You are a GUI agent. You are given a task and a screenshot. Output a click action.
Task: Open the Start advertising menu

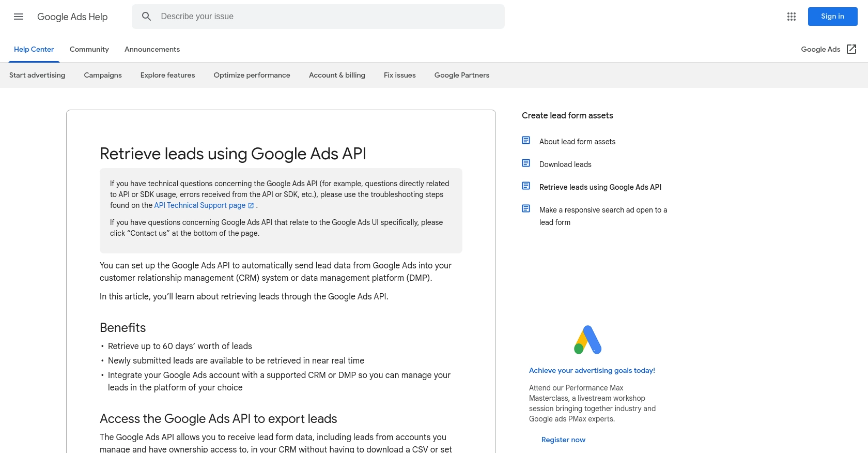tap(37, 75)
